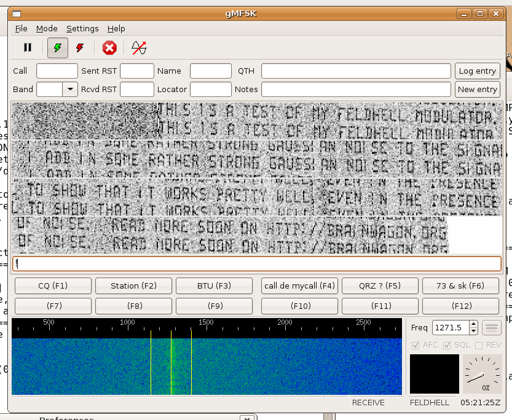This screenshot has height=420, width=512.
Task: Open the Settings menu
Action: click(82, 29)
